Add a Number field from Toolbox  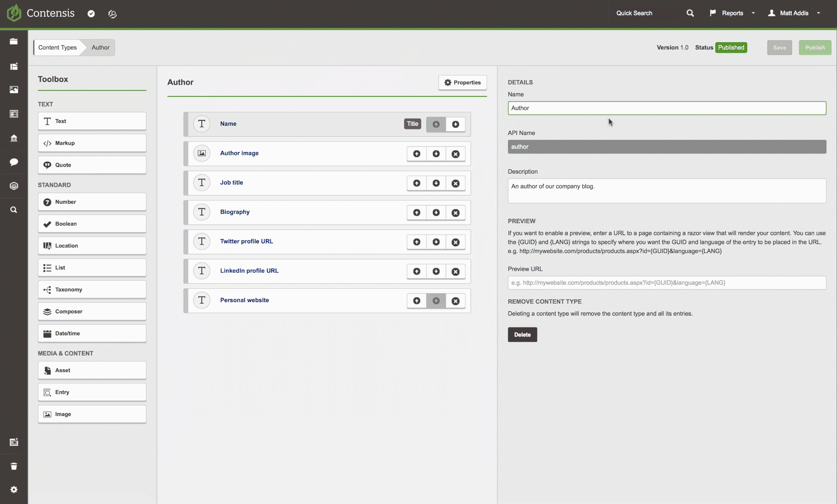point(92,202)
